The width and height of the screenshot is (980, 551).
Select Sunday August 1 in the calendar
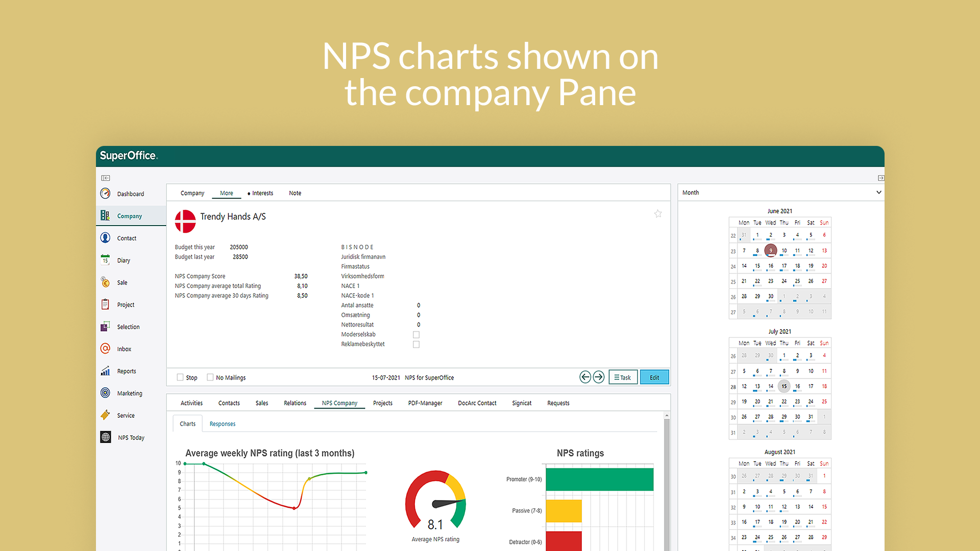pyautogui.click(x=824, y=476)
